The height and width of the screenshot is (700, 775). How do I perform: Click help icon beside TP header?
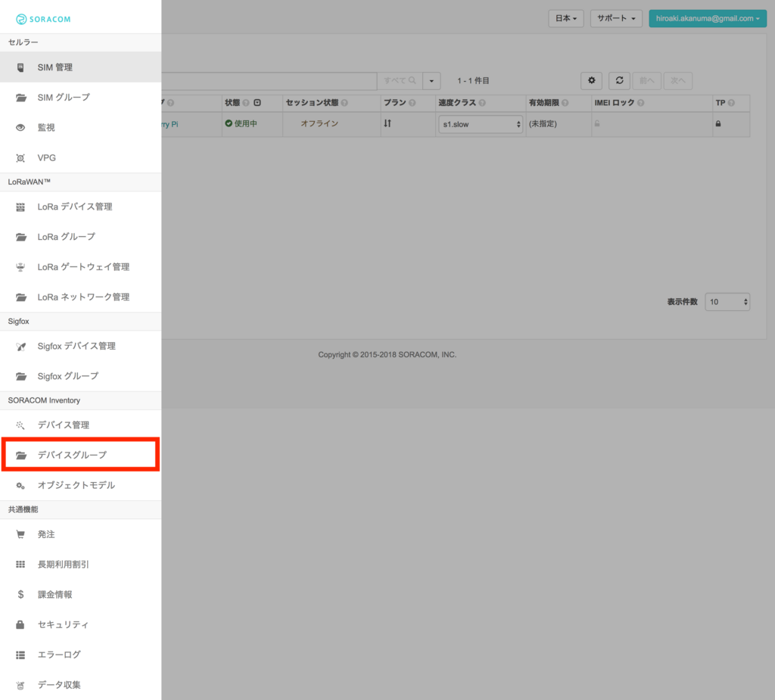click(731, 103)
